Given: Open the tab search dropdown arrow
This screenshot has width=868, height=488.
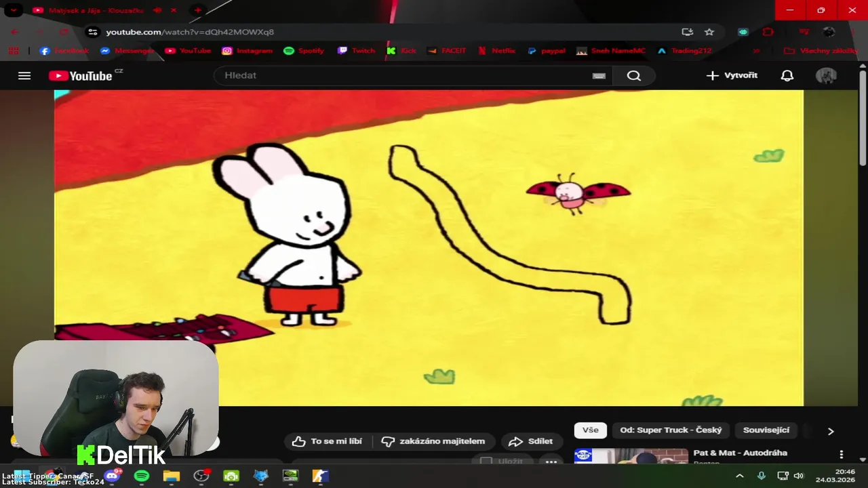Looking at the screenshot, I should (13, 10).
